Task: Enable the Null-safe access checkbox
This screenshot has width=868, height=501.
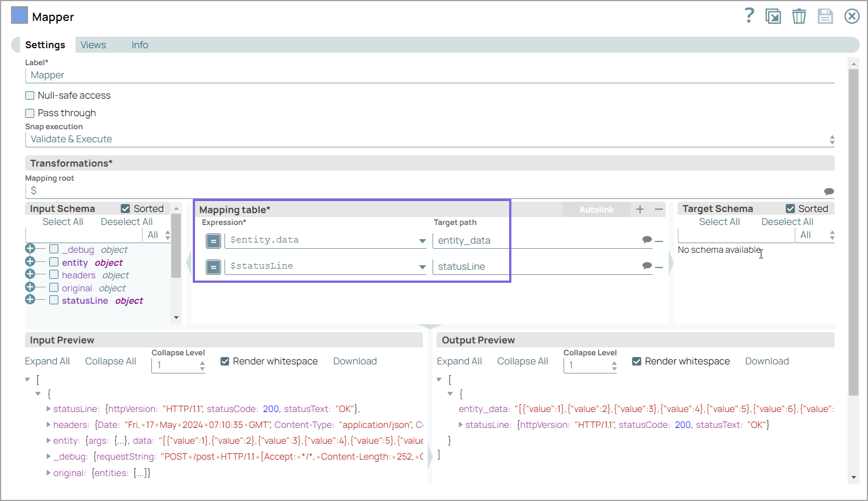Action: (x=30, y=96)
